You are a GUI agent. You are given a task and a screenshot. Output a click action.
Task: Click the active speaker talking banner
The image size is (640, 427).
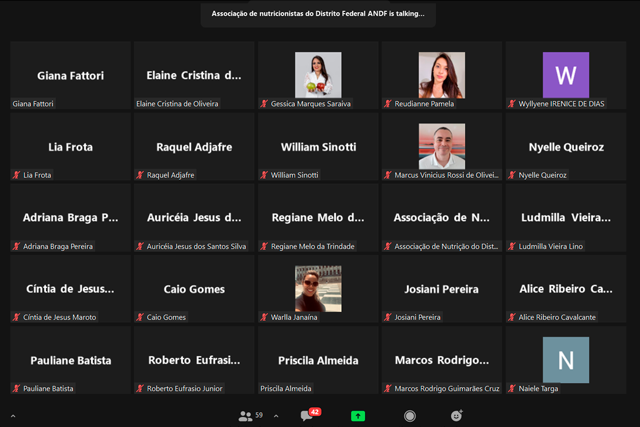pyautogui.click(x=318, y=14)
